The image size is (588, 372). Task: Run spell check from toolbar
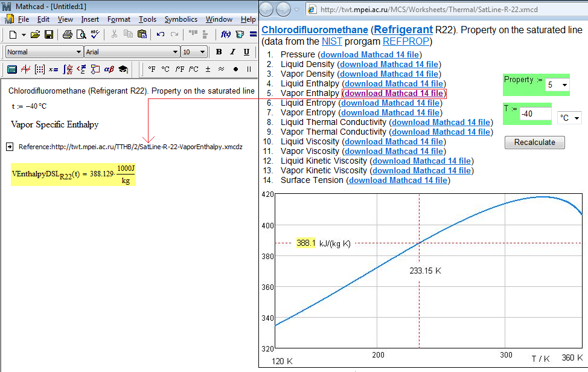coord(95,34)
